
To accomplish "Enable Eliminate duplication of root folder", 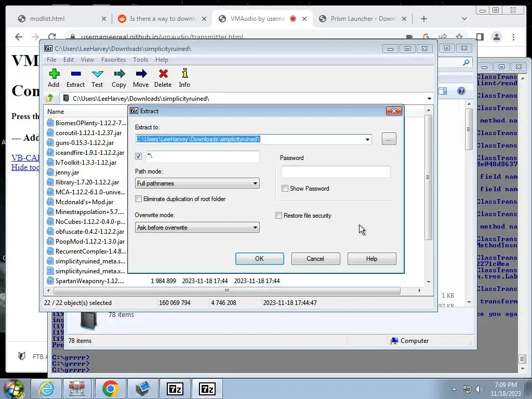I will 138,199.
